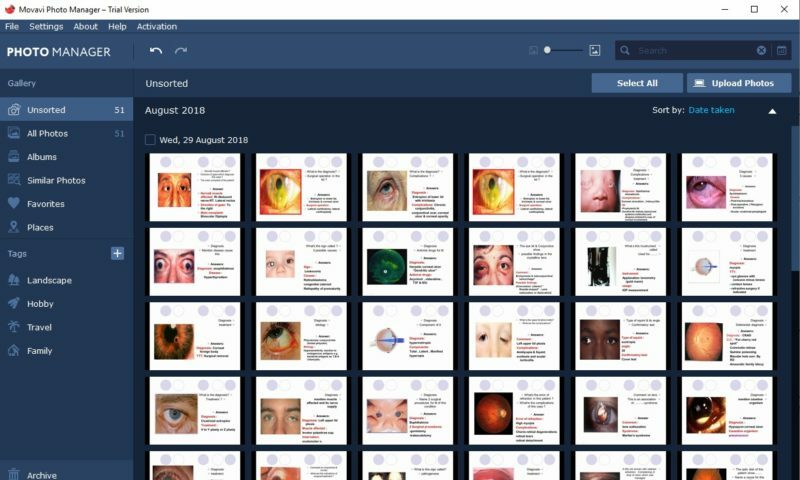
Task: Click the Upload Photos button
Action: coord(739,83)
